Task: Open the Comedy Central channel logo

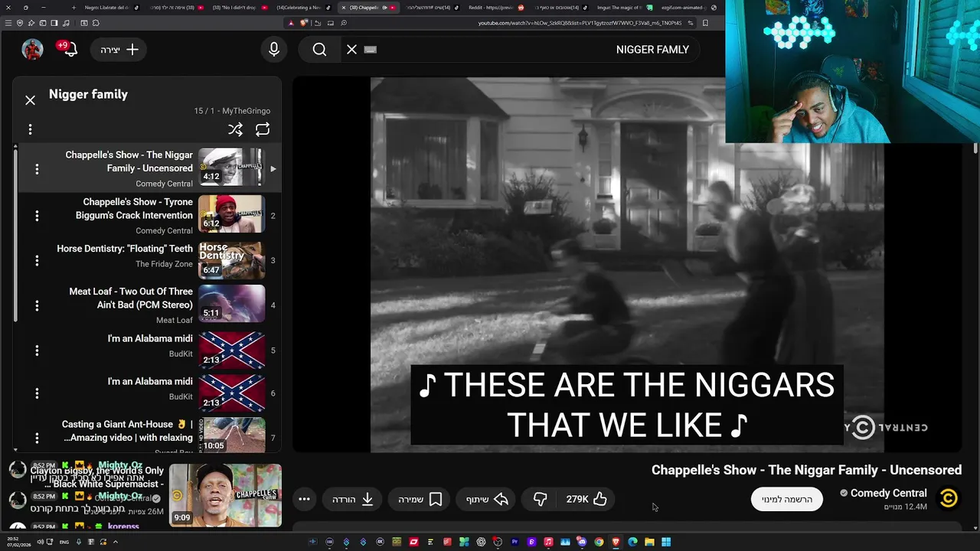Action: 949,499
